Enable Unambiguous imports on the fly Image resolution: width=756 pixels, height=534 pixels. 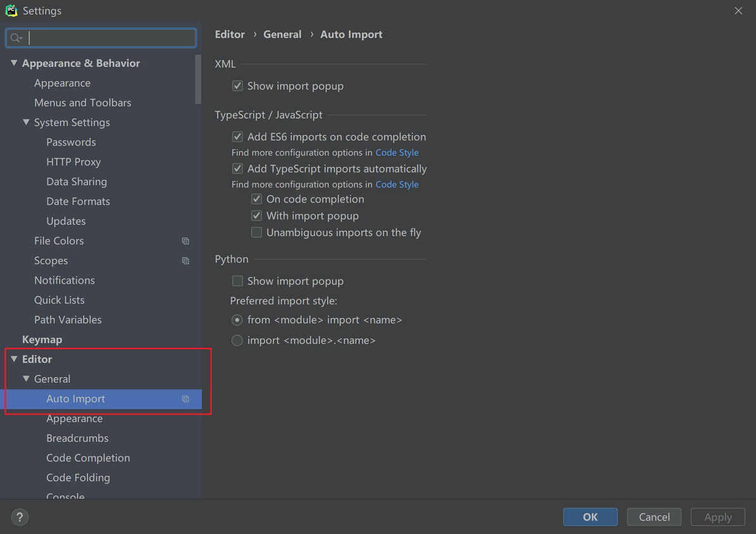coord(257,233)
